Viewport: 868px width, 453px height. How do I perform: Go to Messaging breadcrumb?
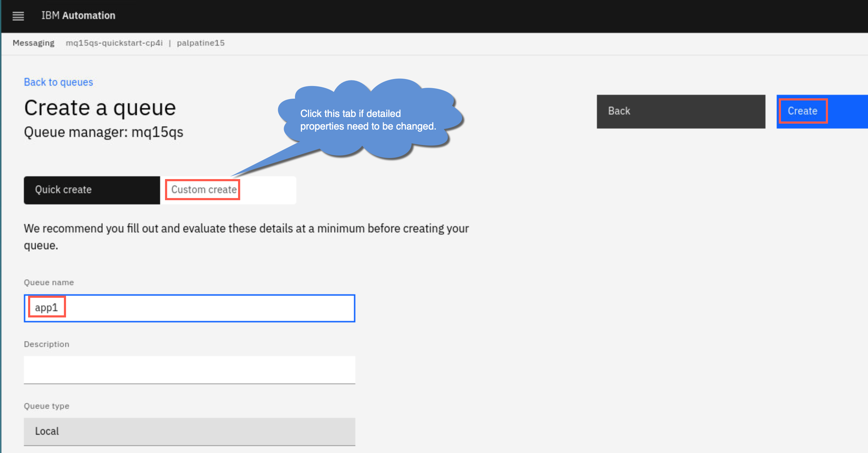coord(33,43)
